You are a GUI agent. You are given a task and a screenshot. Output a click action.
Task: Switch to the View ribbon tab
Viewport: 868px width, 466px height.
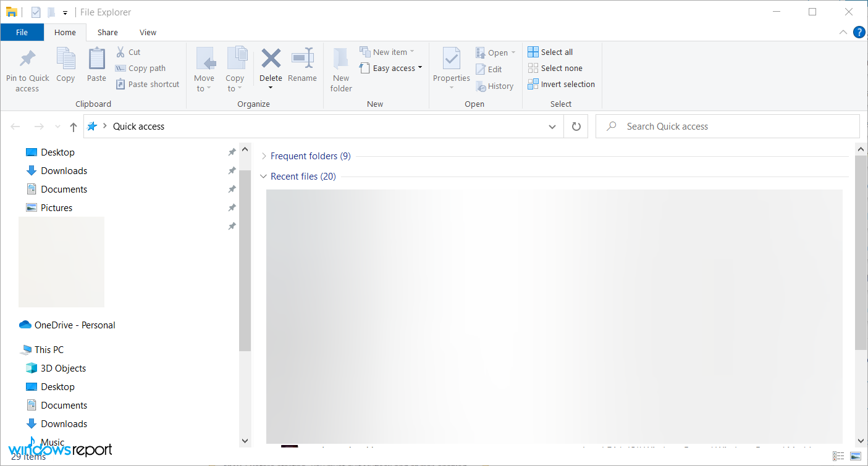pos(148,32)
